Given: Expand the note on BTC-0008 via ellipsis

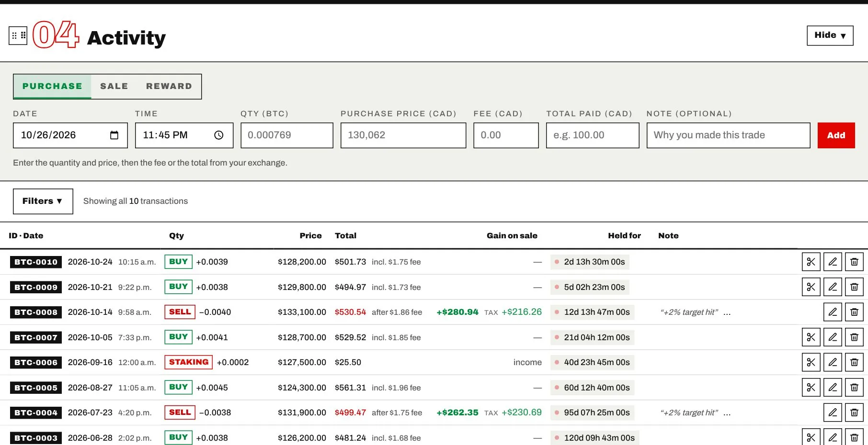Looking at the screenshot, I should 727,312.
